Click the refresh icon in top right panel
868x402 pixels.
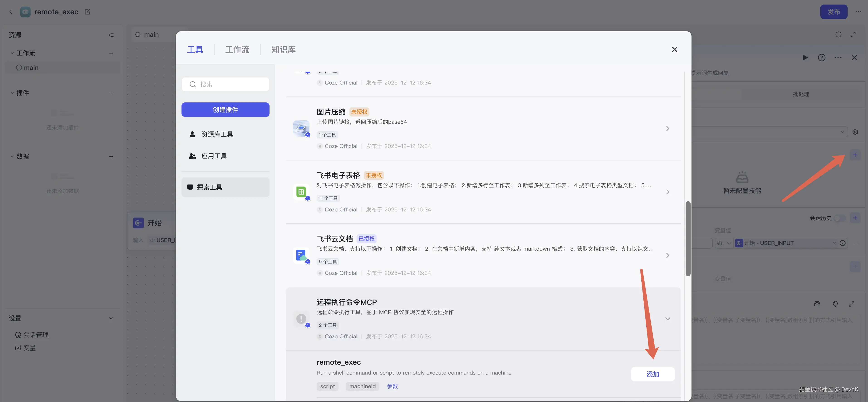(x=838, y=34)
